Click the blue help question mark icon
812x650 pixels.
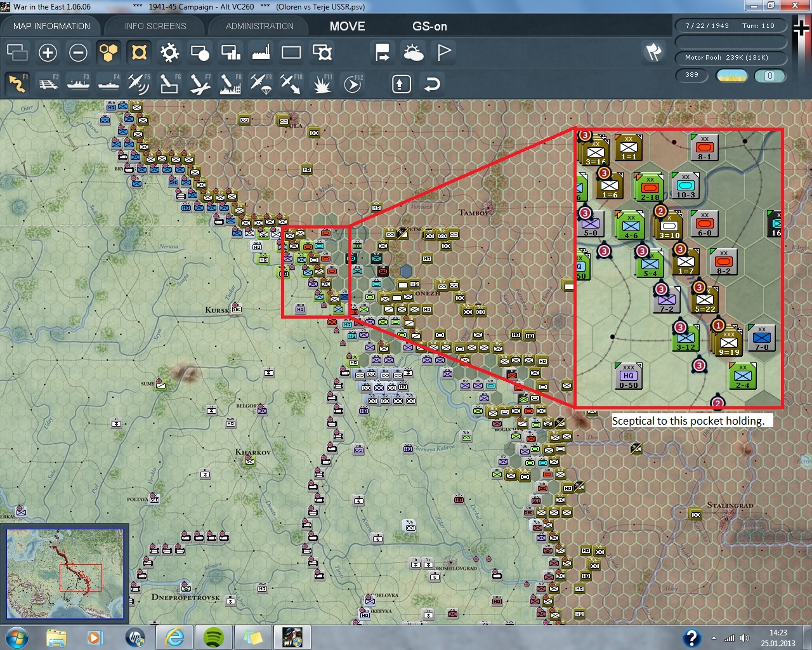691,638
